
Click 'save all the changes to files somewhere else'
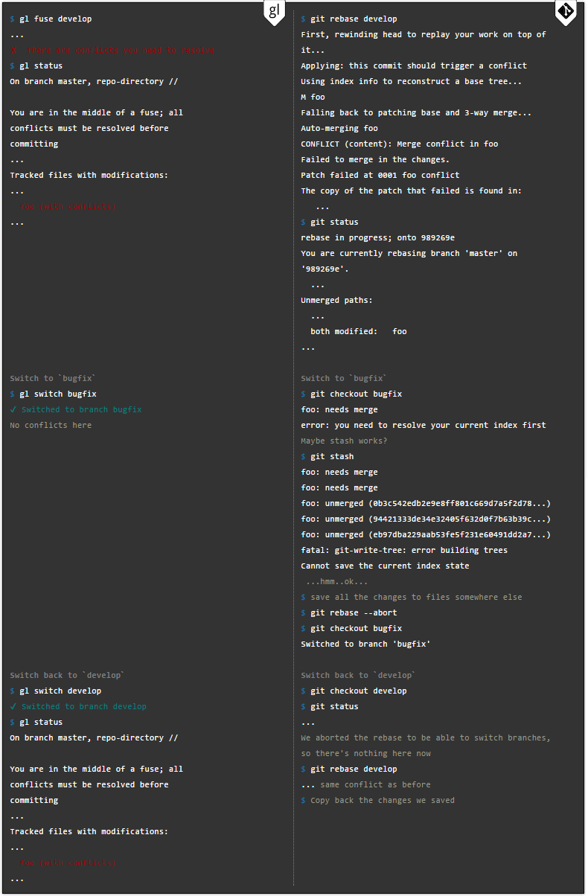416,598
